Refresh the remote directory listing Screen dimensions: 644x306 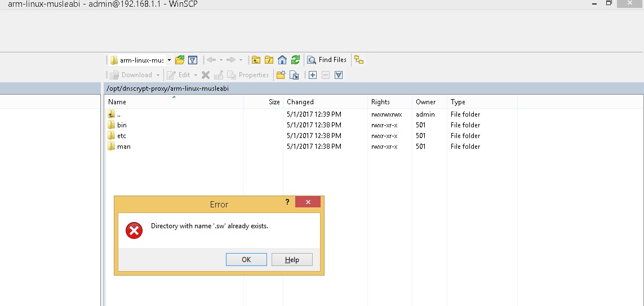pyautogui.click(x=295, y=60)
